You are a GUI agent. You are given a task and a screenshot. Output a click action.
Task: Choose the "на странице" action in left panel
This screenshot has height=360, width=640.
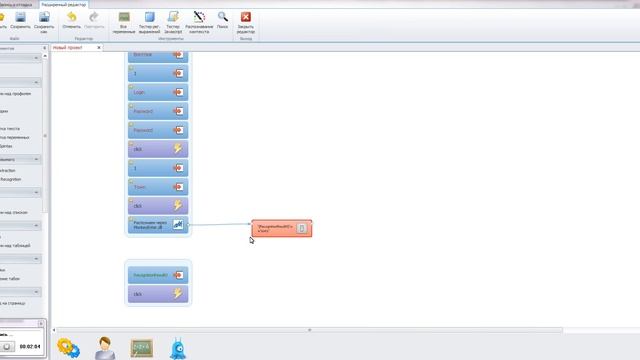pyautogui.click(x=13, y=303)
